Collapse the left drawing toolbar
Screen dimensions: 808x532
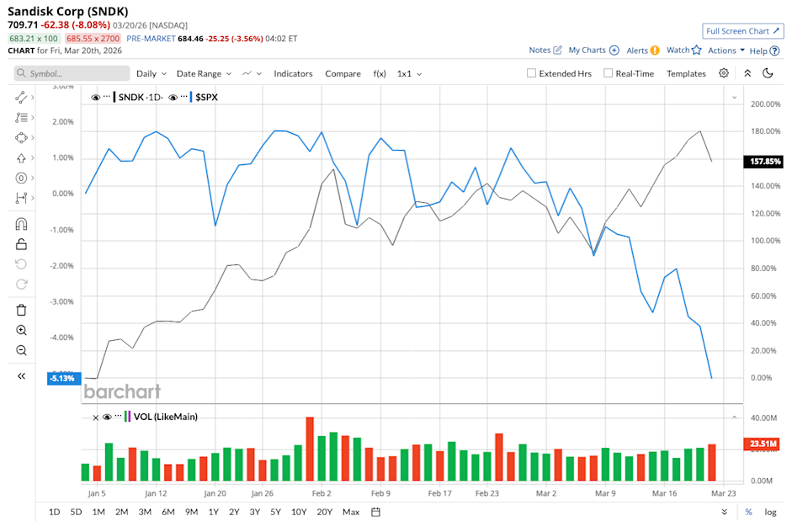point(22,376)
